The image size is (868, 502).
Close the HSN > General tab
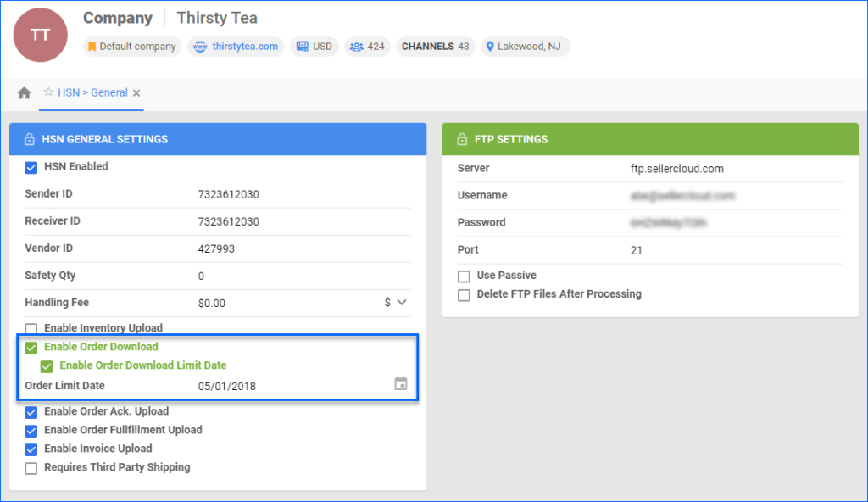coord(136,92)
